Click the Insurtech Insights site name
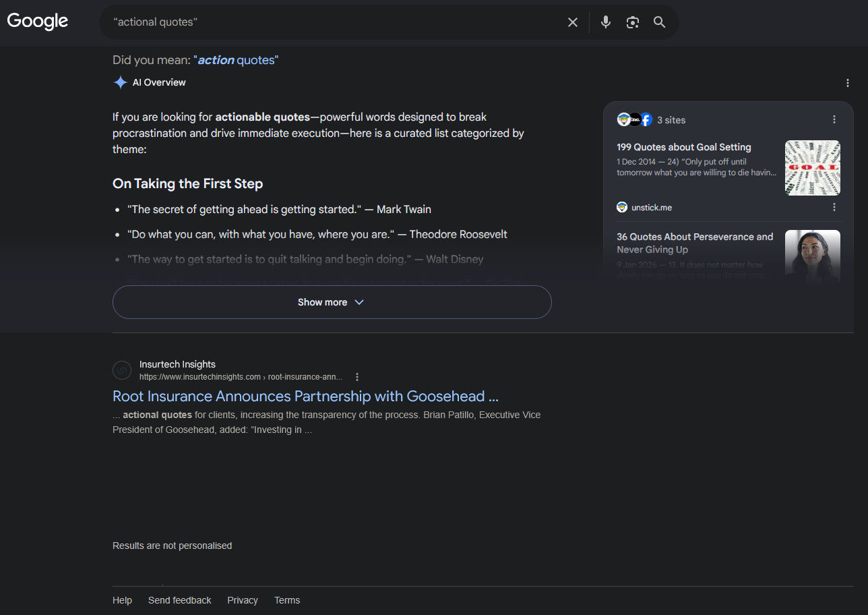868x615 pixels. [x=177, y=364]
